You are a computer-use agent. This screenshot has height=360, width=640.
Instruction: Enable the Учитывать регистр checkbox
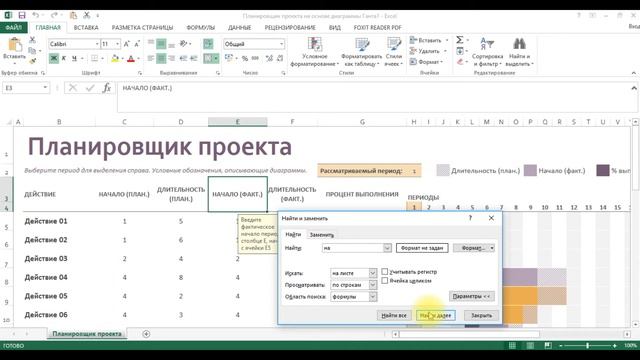tap(384, 271)
